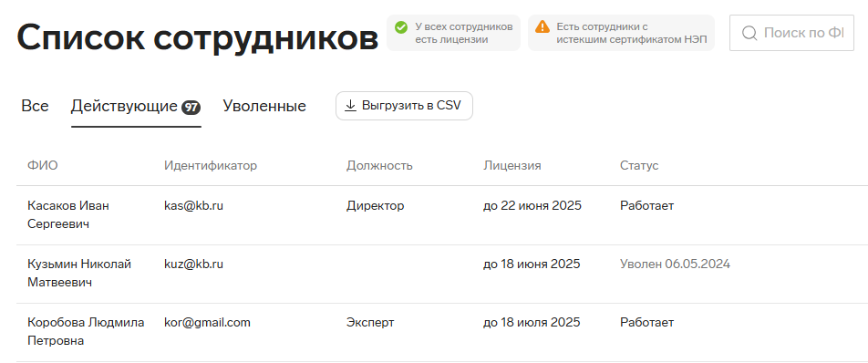Open employee Касаков Иван Сергеевич
This screenshot has height=363, width=868.
pyautogui.click(x=68, y=215)
